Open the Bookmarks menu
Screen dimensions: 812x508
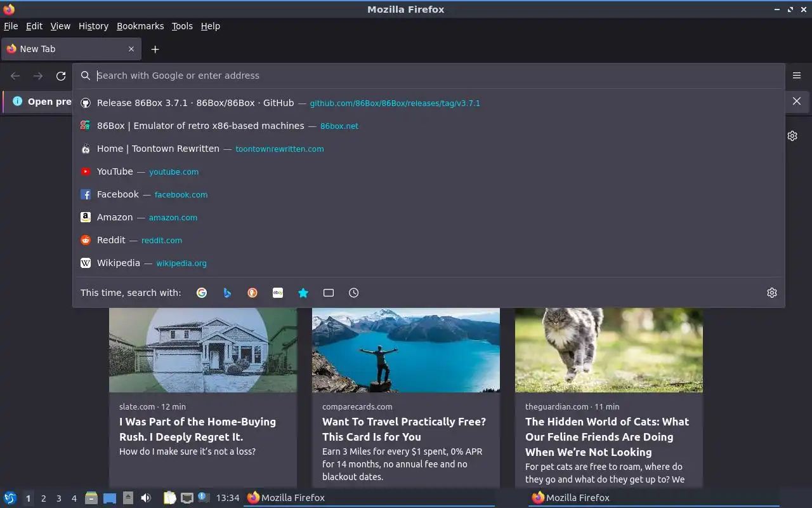click(x=140, y=26)
